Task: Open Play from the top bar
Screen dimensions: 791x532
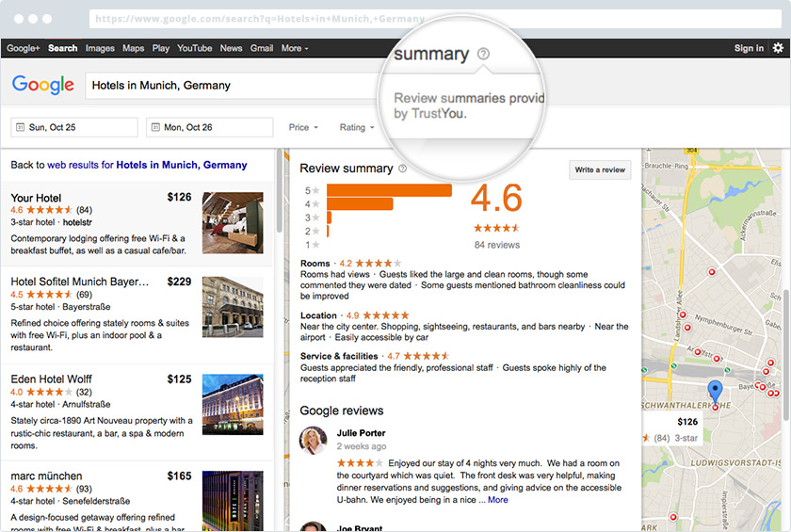Action: point(160,48)
